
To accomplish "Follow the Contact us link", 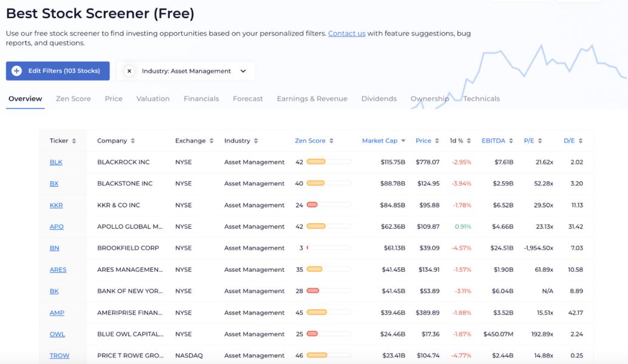I will point(347,33).
